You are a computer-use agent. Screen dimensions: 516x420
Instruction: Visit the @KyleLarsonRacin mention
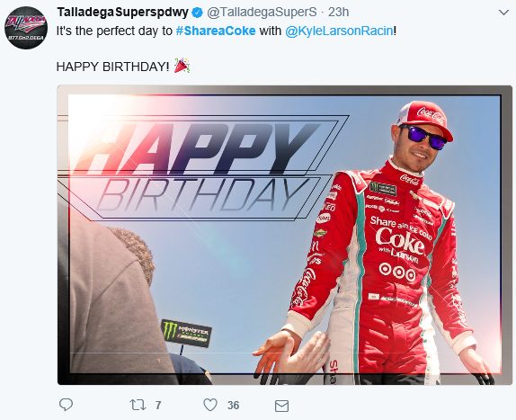339,31
